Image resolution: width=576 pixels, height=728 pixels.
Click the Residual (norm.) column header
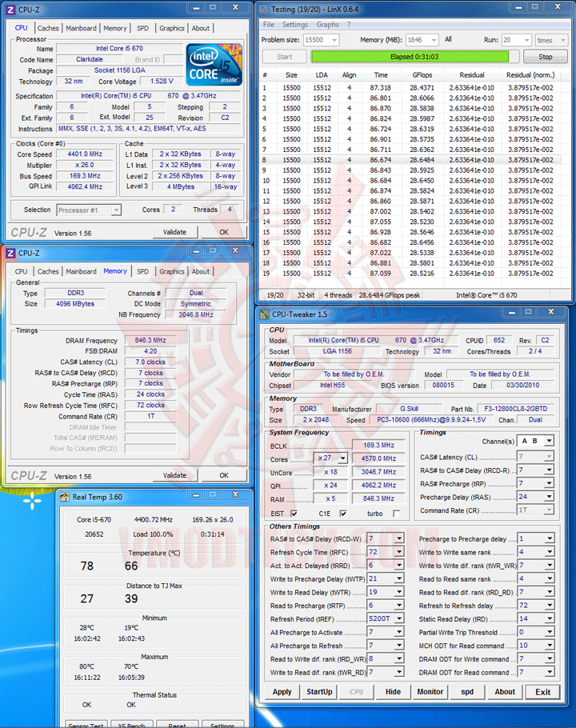530,74
